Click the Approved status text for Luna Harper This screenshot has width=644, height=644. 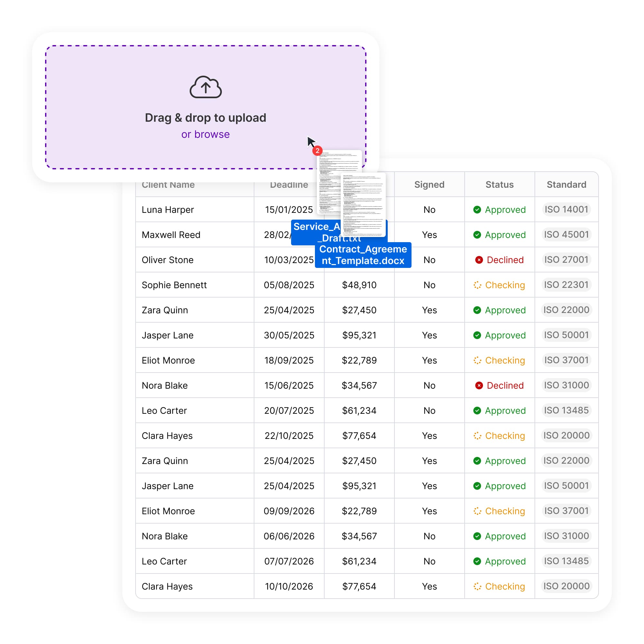pyautogui.click(x=505, y=210)
